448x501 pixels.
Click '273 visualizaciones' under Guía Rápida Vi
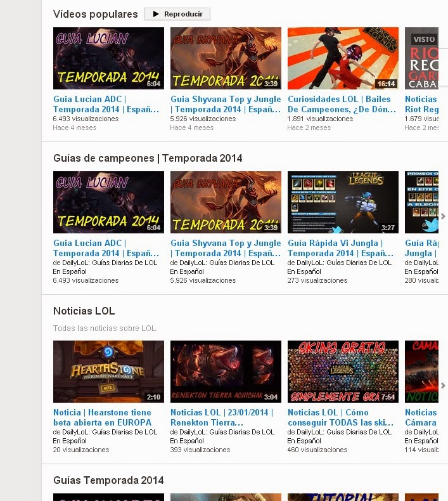click(317, 280)
